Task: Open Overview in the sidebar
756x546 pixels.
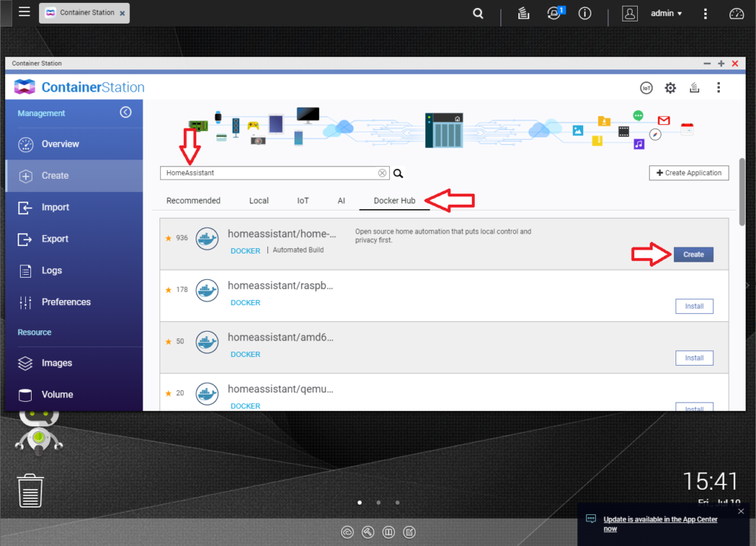Action: pos(75,144)
